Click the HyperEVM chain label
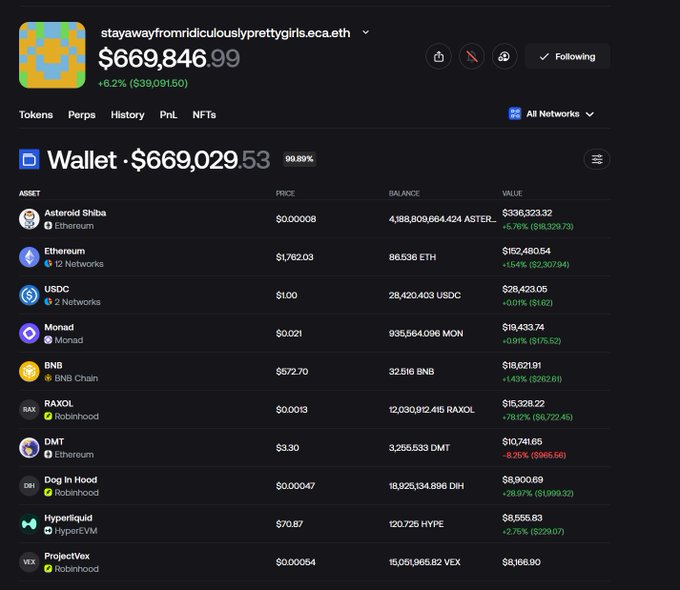Screen dimensions: 680x590 76,531
